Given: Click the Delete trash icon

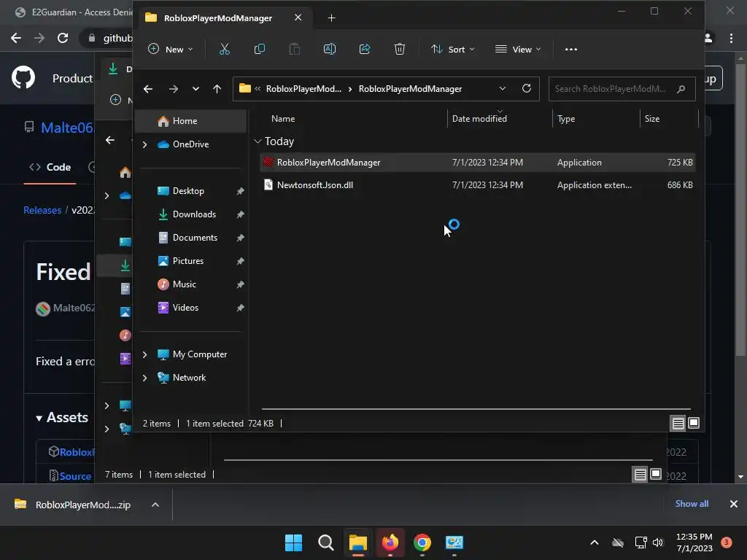Looking at the screenshot, I should pos(400,49).
